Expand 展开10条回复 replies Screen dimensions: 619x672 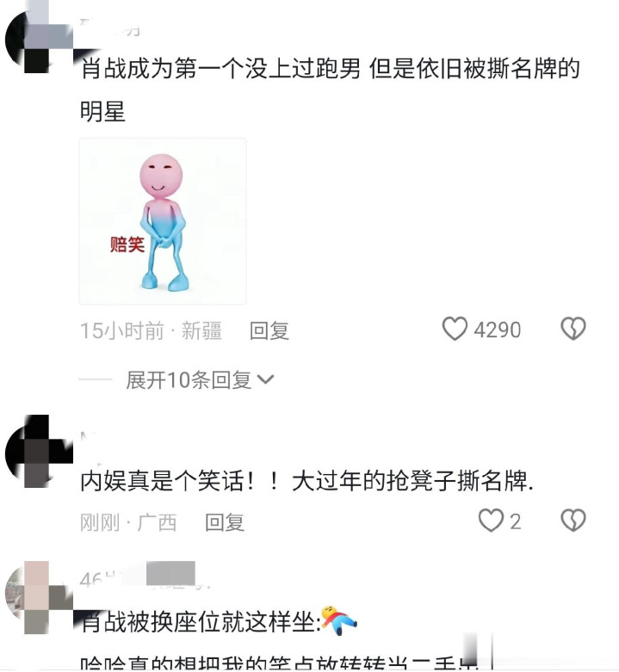189,379
